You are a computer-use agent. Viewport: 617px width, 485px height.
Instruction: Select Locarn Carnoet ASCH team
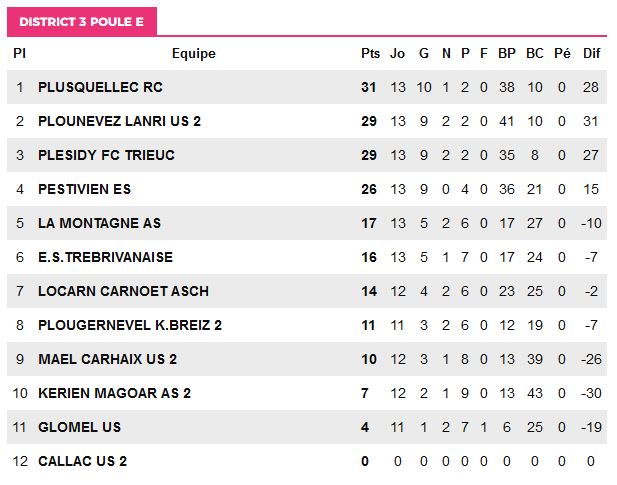point(123,291)
